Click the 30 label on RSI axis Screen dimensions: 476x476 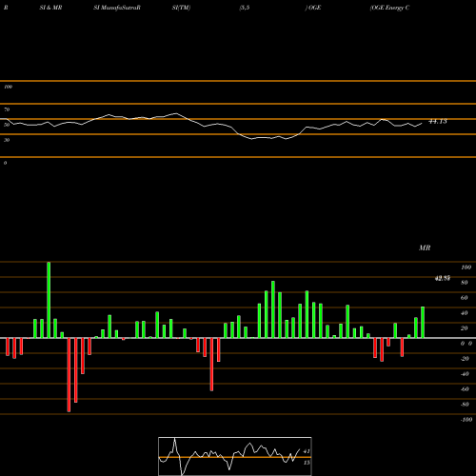coord(7,140)
